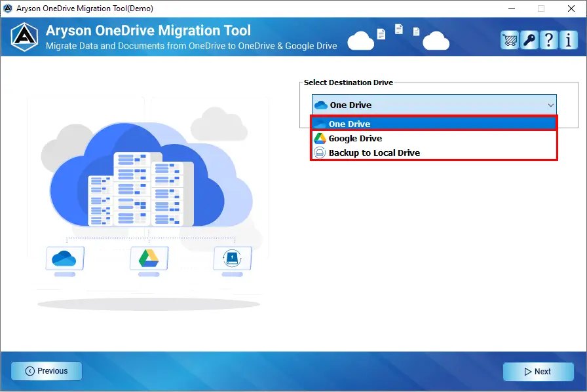Open the info About icon
Screen dimensions: 587x392
tap(568, 40)
